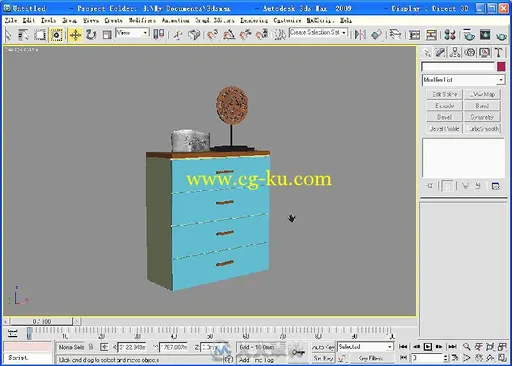This screenshot has width=512, height=366.
Task: Click the UVW Map modifier button
Action: (482, 95)
